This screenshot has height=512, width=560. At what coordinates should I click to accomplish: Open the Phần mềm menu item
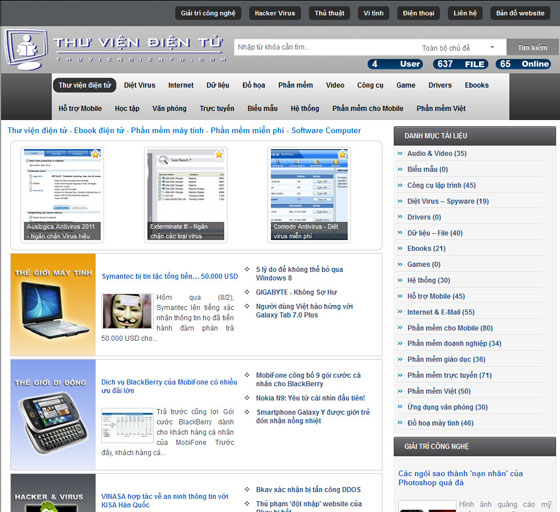(x=295, y=85)
